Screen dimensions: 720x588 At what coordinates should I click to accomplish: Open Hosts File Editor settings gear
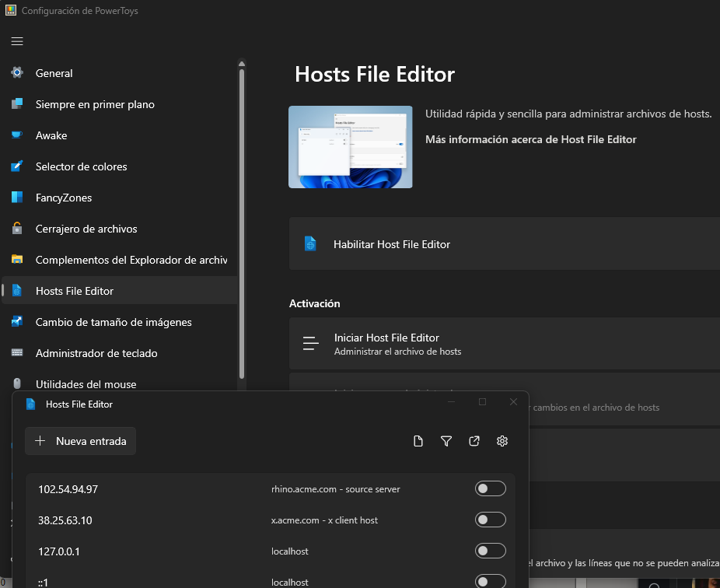(502, 441)
